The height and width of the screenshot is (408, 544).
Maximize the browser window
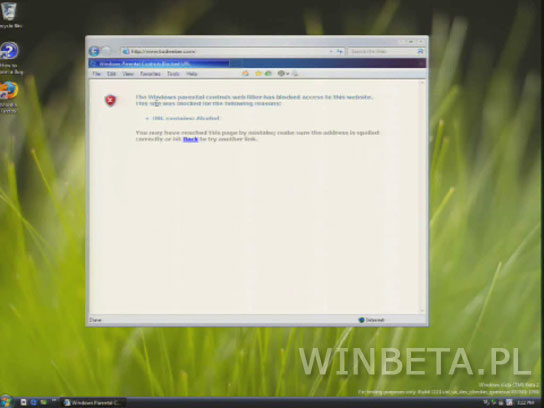(x=411, y=41)
